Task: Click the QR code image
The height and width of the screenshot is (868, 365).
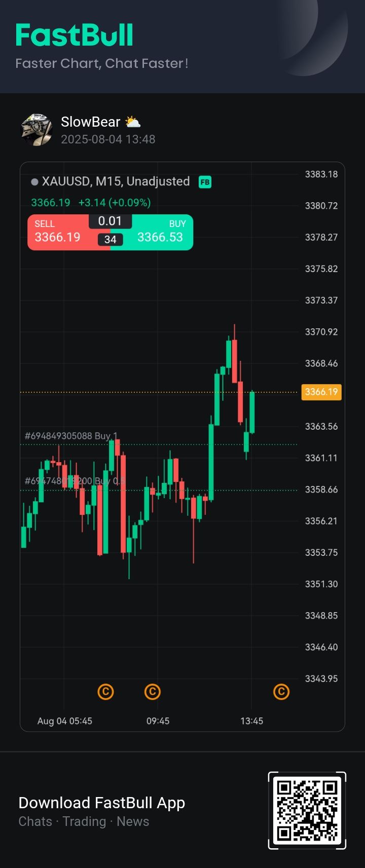Action: [x=307, y=810]
